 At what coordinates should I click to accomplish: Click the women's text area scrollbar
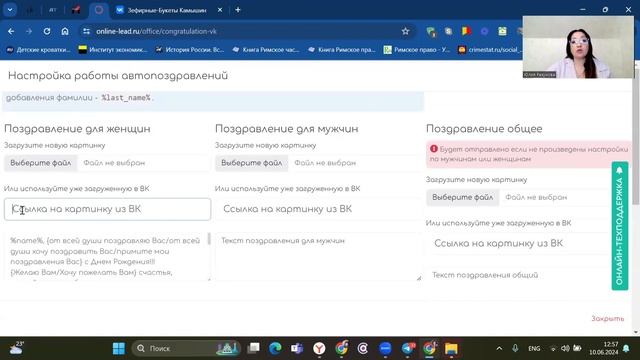pyautogui.click(x=209, y=239)
